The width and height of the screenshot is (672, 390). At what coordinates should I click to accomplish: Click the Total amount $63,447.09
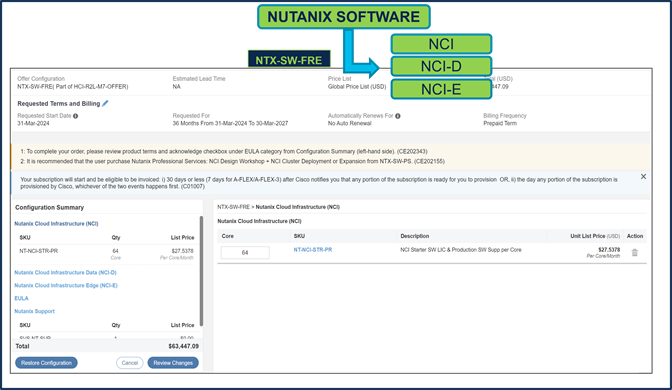(x=183, y=346)
